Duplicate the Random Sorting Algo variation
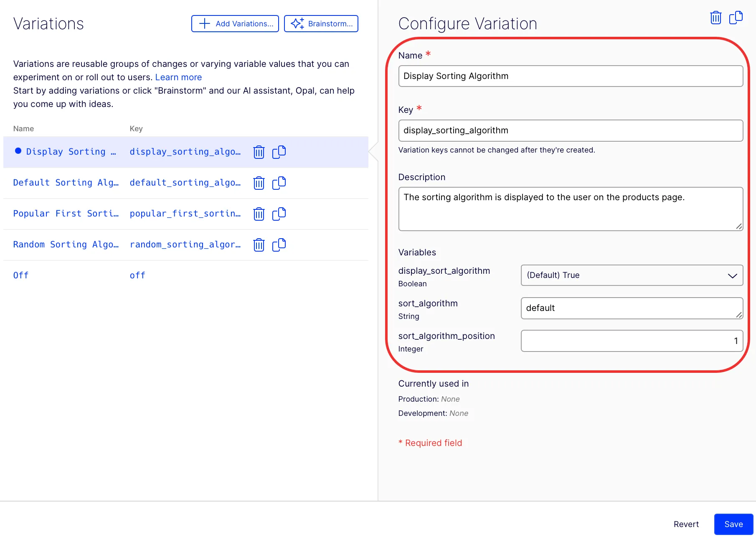The image size is (756, 540). point(279,245)
